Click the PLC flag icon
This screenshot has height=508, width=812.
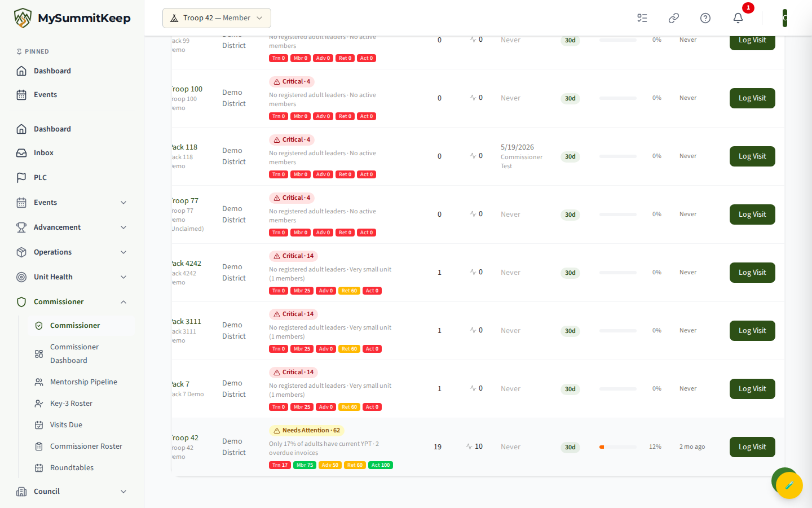[x=21, y=178]
